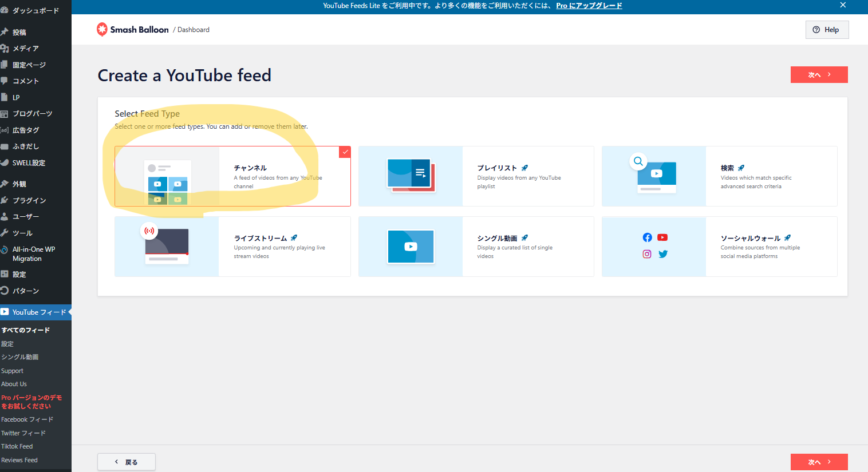Select the シングル動画 feed type card
868x472 pixels.
476,247
